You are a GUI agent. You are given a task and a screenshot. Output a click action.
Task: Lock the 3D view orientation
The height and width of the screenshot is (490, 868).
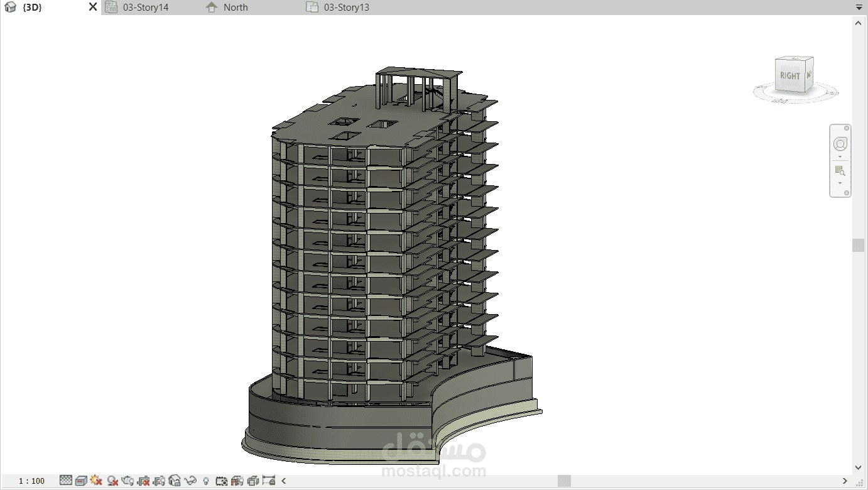(x=173, y=481)
